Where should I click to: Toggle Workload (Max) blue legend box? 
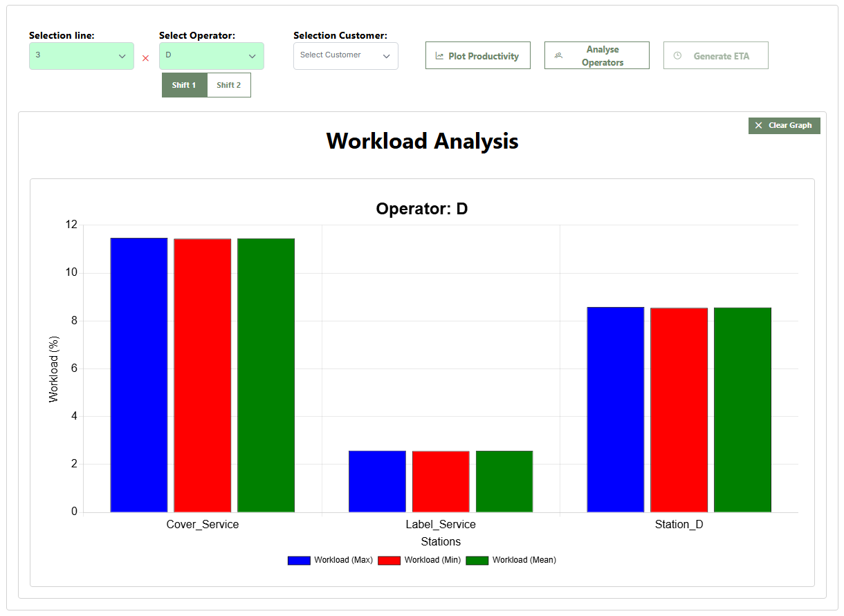pos(299,560)
